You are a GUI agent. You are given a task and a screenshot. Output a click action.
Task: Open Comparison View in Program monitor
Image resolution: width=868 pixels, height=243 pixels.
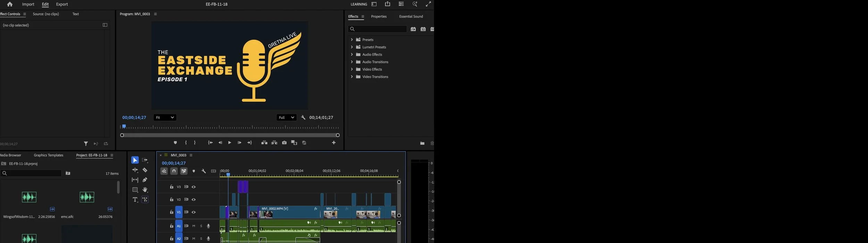point(294,143)
